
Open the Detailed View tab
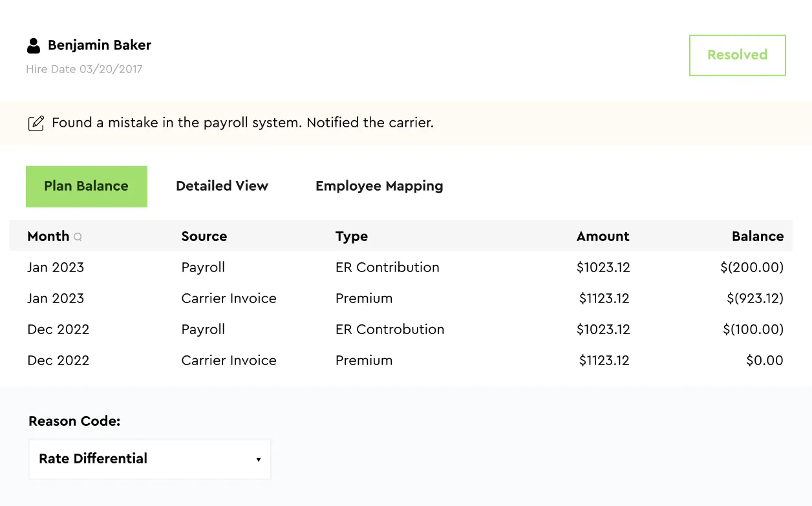click(x=222, y=186)
